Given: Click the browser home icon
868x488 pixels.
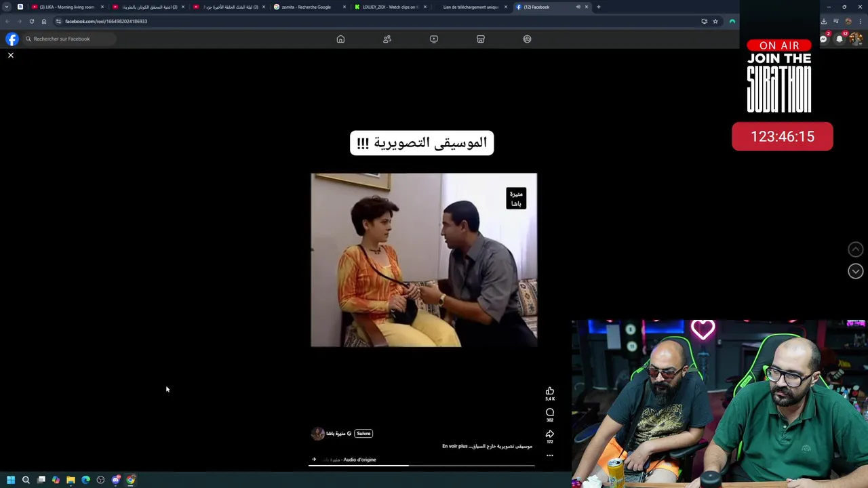Looking at the screenshot, I should (x=44, y=21).
